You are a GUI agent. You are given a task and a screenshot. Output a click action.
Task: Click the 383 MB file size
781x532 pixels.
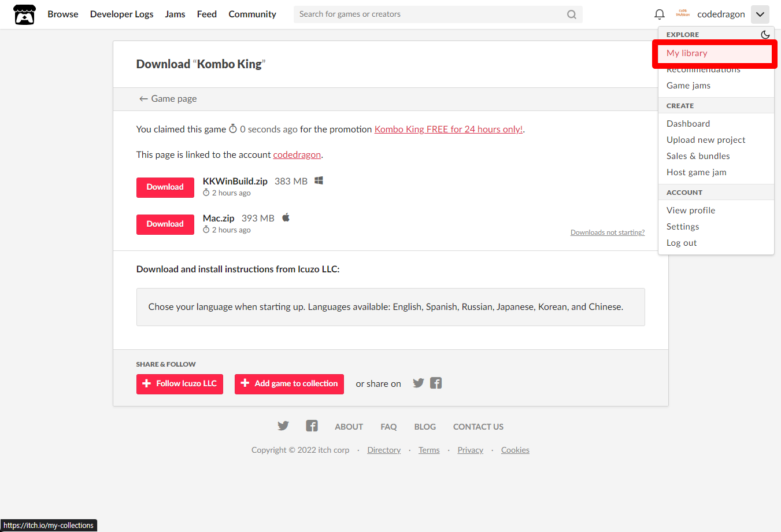pyautogui.click(x=291, y=182)
